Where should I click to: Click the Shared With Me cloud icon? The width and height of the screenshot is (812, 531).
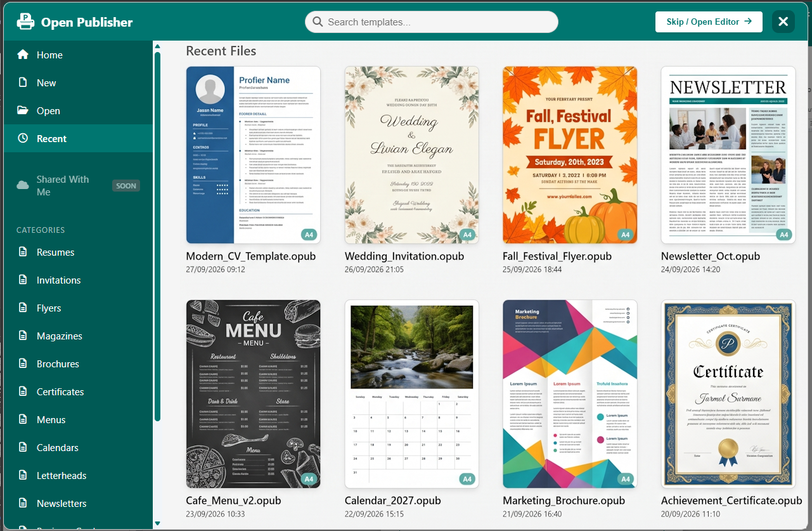pyautogui.click(x=23, y=185)
